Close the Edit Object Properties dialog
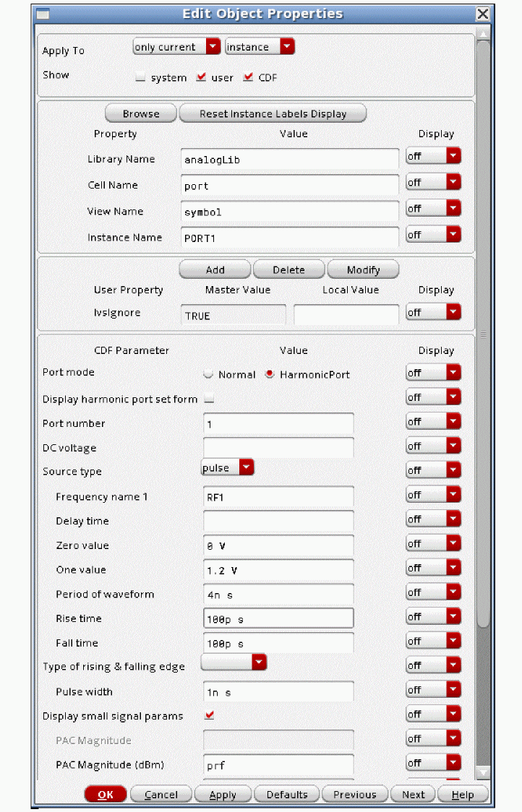The width and height of the screenshot is (522, 812). (x=483, y=14)
